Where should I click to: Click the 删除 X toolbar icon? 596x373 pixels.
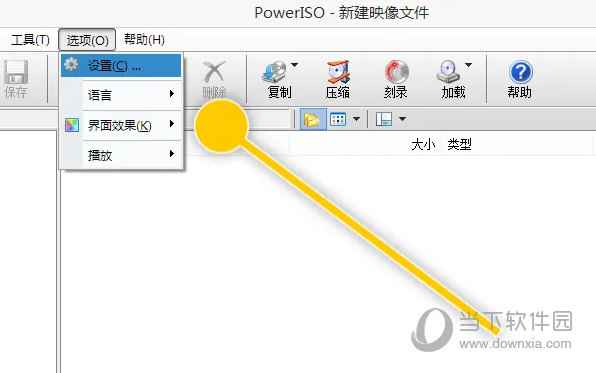point(214,71)
